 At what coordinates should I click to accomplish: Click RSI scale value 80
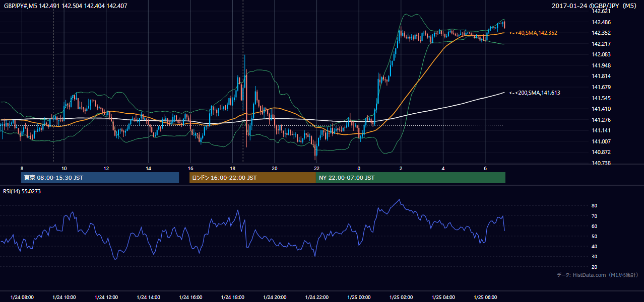click(x=594, y=206)
